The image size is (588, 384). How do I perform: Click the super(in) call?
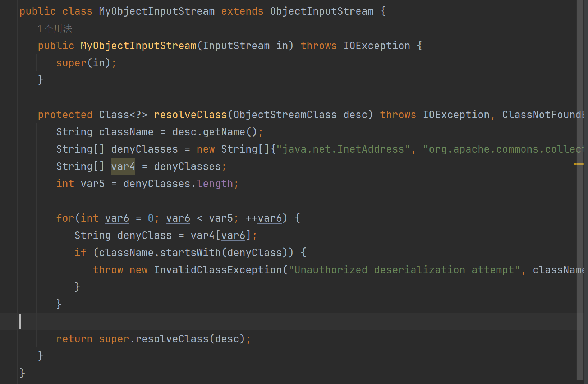pos(83,63)
